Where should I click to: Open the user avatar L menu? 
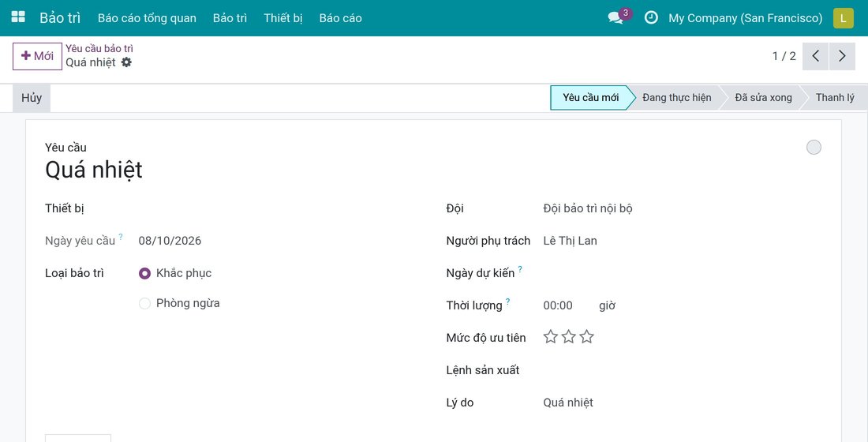click(843, 17)
